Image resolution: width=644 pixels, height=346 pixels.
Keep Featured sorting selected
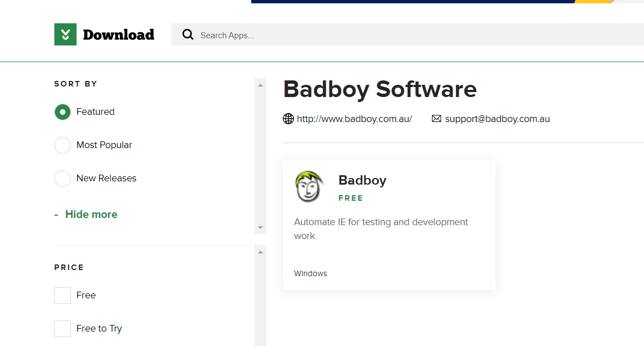(x=62, y=111)
